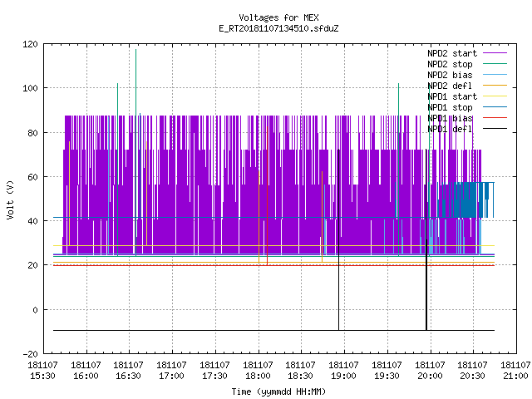Click the 120 y-axis tick value

click(x=30, y=44)
